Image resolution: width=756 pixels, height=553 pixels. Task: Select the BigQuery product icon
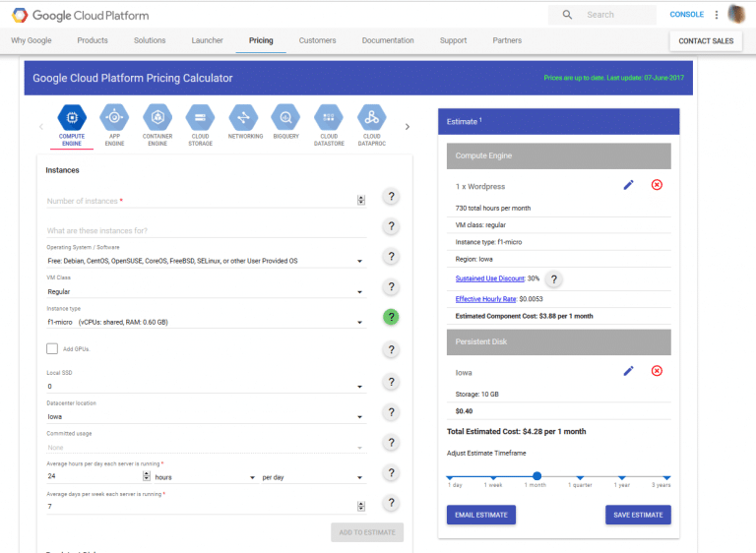(285, 118)
